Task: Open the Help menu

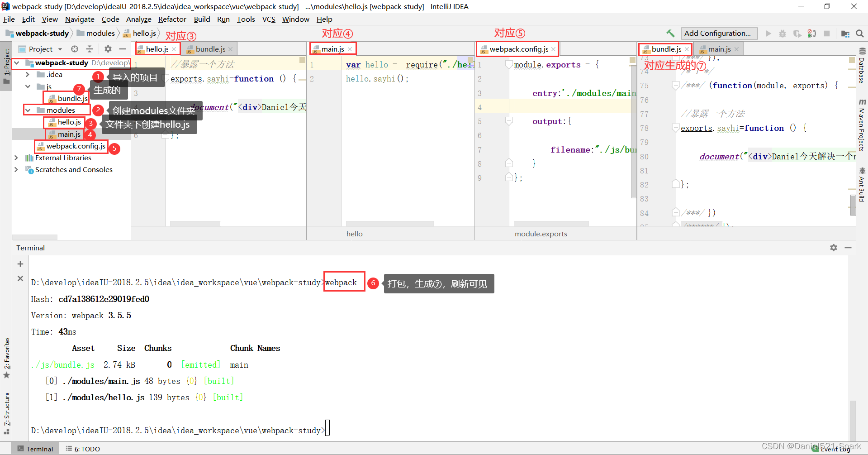Action: (324, 19)
